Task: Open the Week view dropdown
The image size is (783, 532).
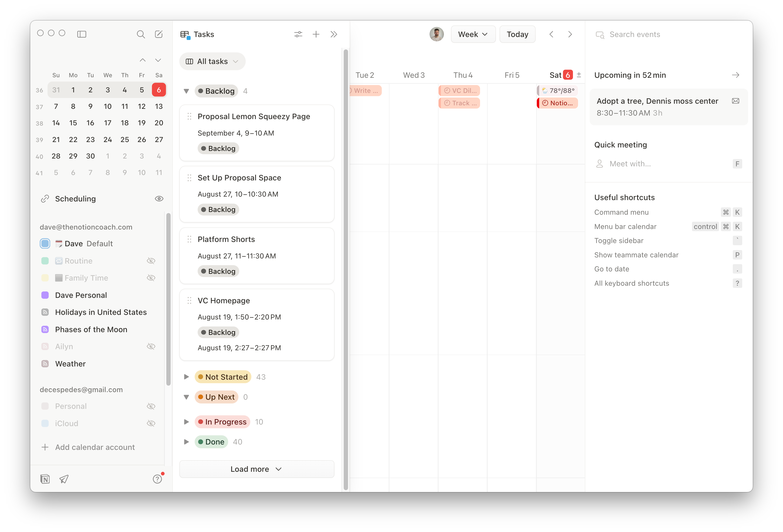Action: pos(473,34)
